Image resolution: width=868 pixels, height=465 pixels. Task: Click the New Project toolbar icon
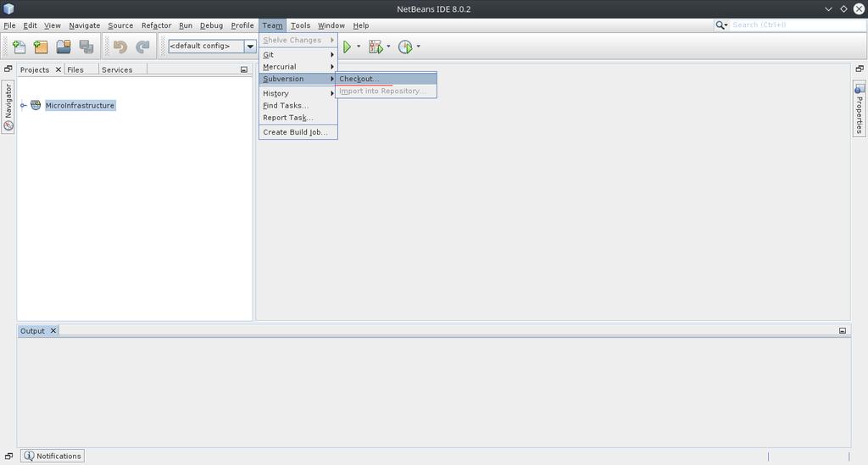click(x=41, y=47)
